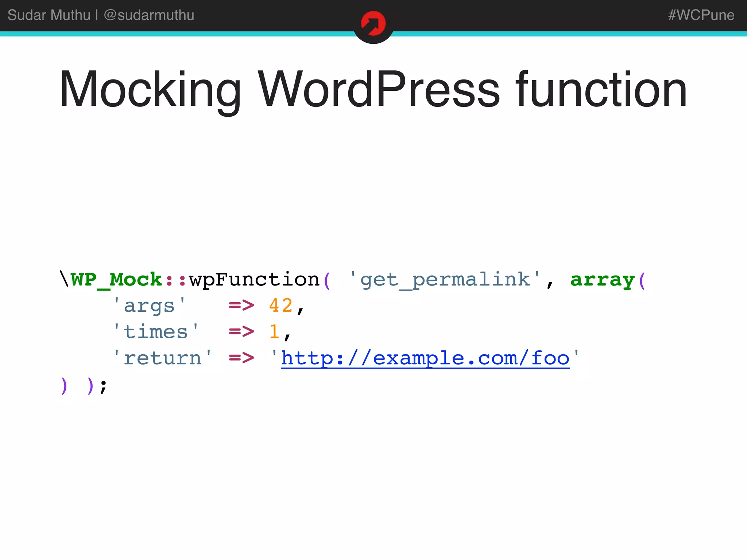Click the wpFunction method name
The image size is (747, 560).
click(x=254, y=280)
